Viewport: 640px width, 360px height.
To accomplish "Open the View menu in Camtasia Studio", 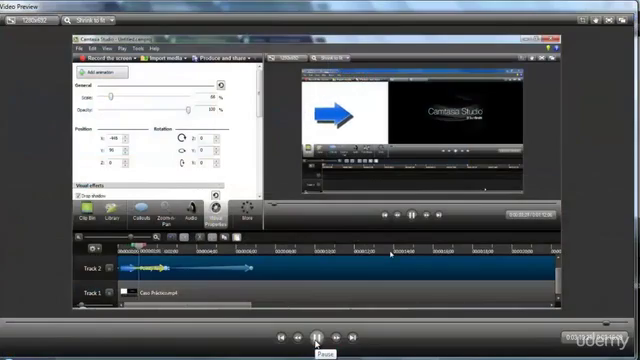I will click(x=107, y=48).
